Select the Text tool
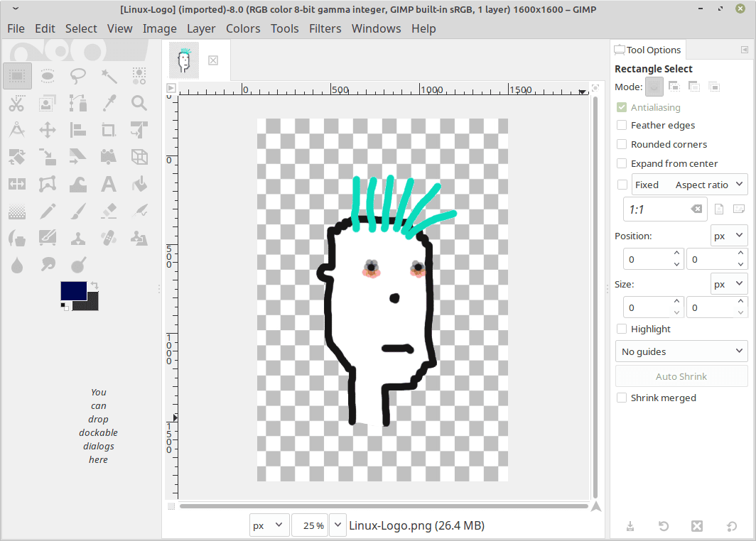The height and width of the screenshot is (541, 756). tap(109, 185)
